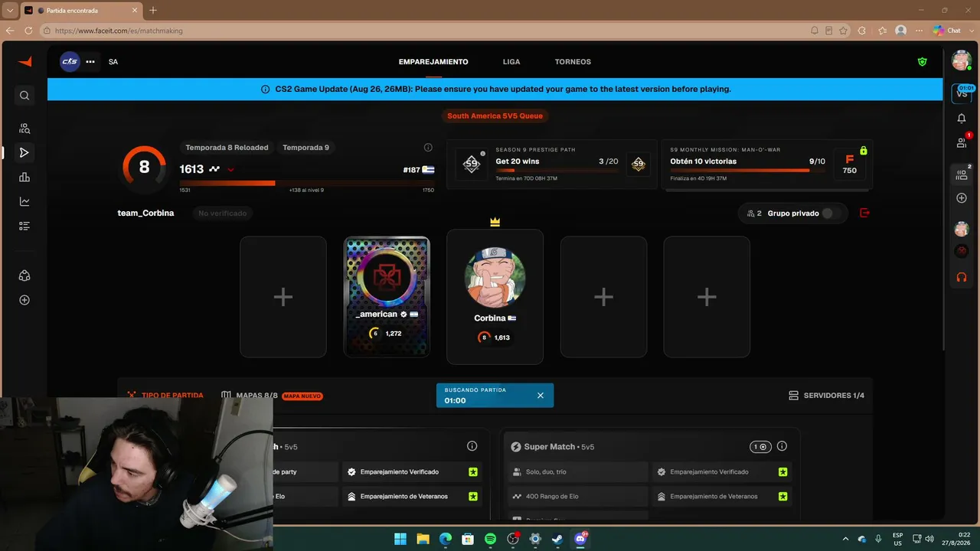The height and width of the screenshot is (551, 980).
Task: Click the rightmost empty party slot plus
Action: [707, 297]
